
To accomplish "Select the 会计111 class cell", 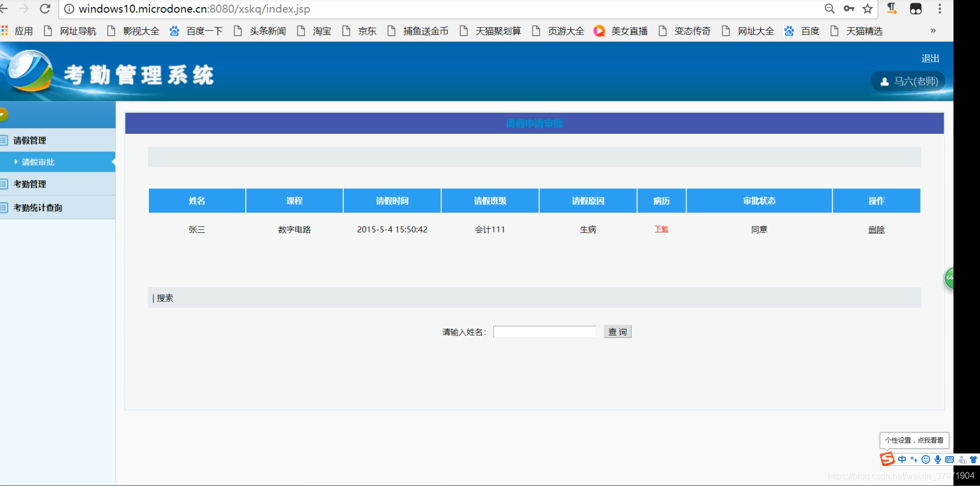I will coord(490,230).
